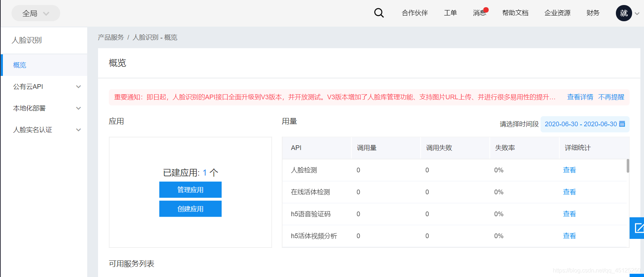
Task: Click the 管理应用 button
Action: tap(190, 190)
